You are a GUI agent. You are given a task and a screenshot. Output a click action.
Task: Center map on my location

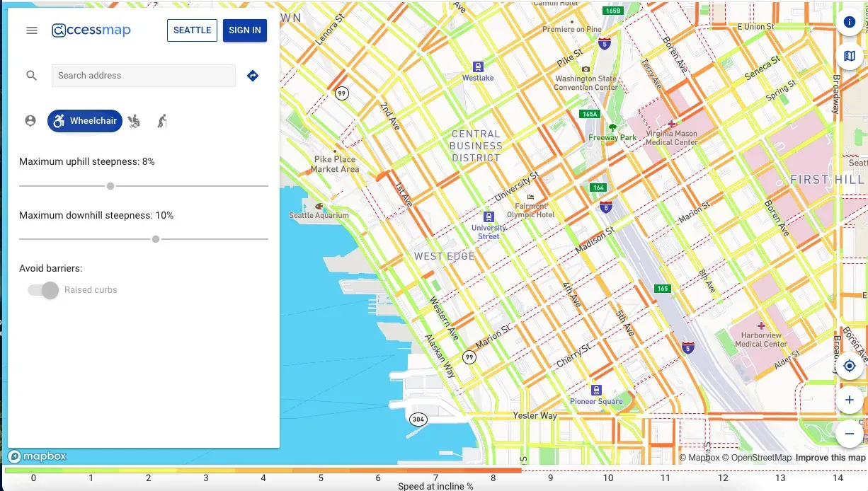tap(850, 366)
